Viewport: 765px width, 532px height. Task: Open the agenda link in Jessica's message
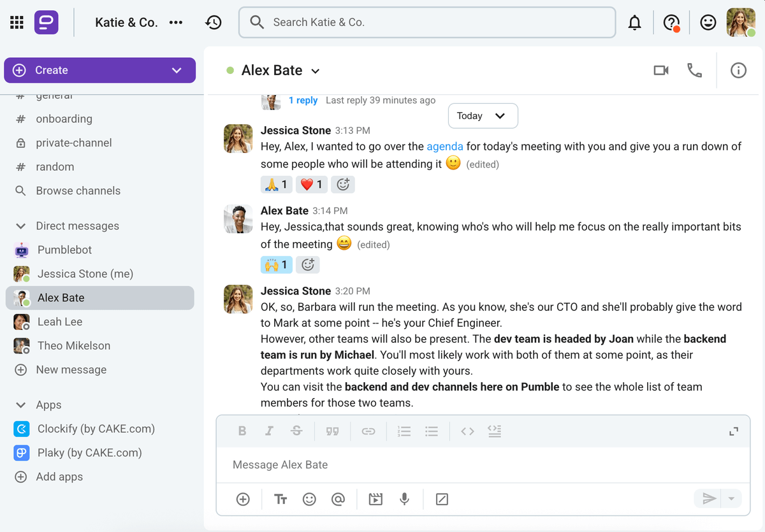445,146
